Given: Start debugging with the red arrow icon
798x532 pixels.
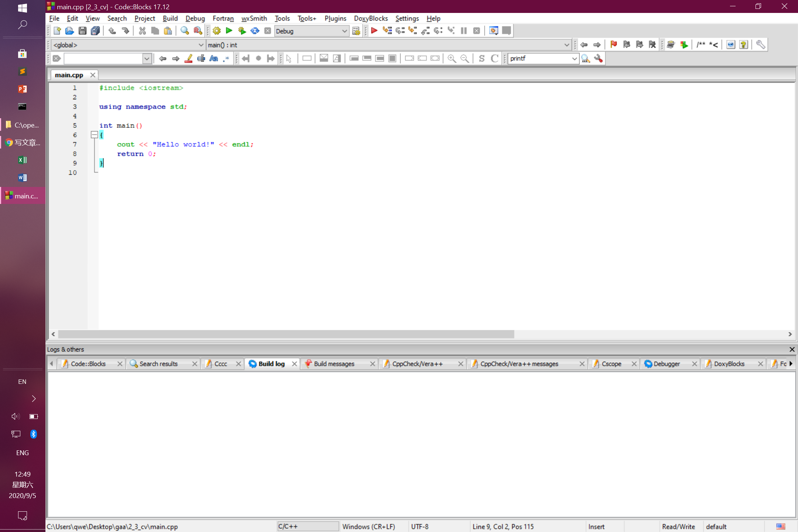Looking at the screenshot, I should click(374, 31).
